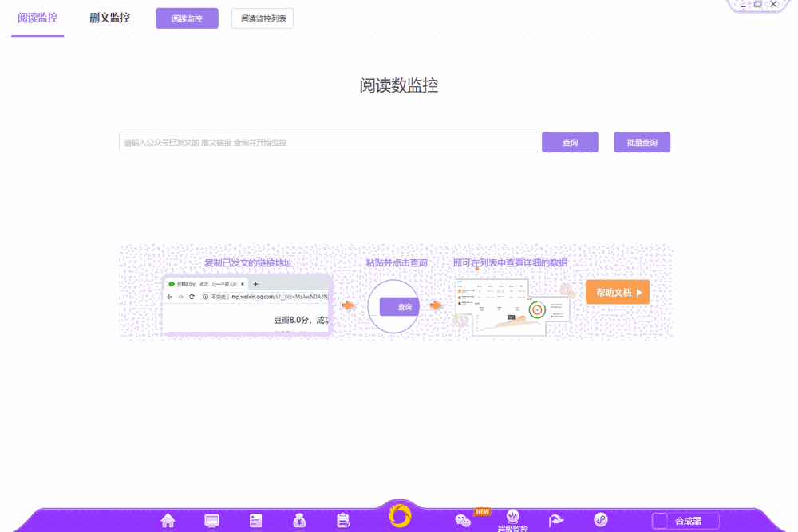Open the document icon in bottom toolbar
Viewport: 798px width, 532px height.
coord(255,519)
